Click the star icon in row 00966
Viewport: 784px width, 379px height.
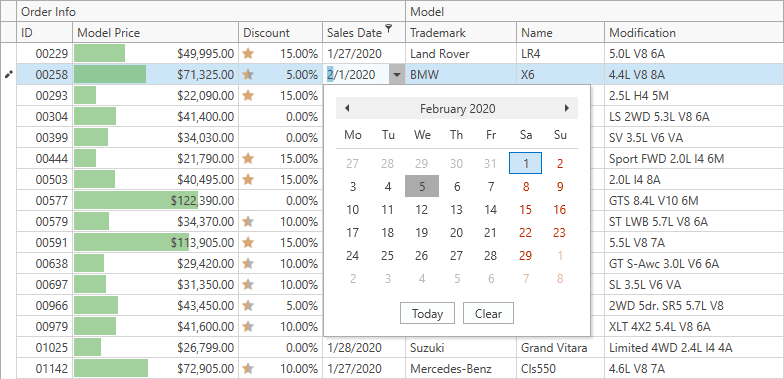pos(248,306)
